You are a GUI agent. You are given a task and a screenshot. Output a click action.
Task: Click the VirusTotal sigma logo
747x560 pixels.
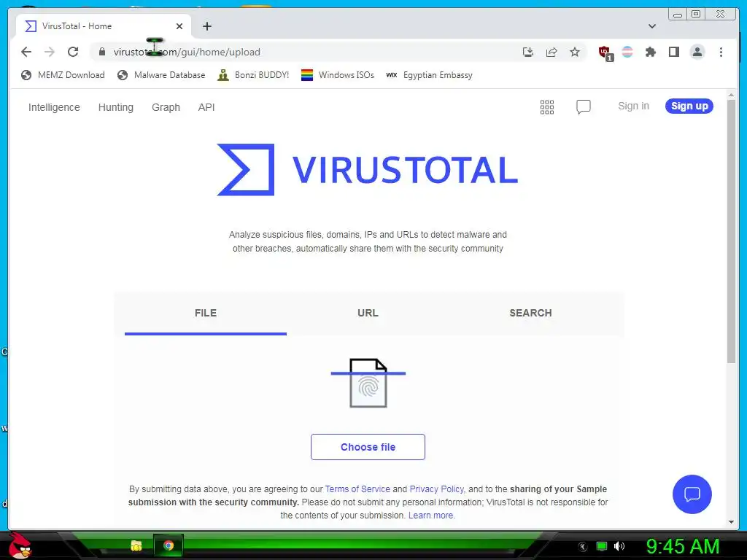point(245,169)
